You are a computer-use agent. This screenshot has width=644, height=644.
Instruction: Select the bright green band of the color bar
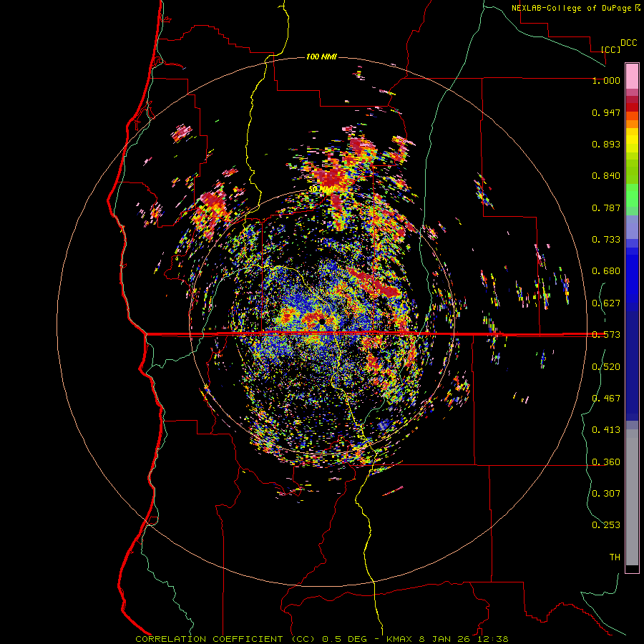[632, 195]
